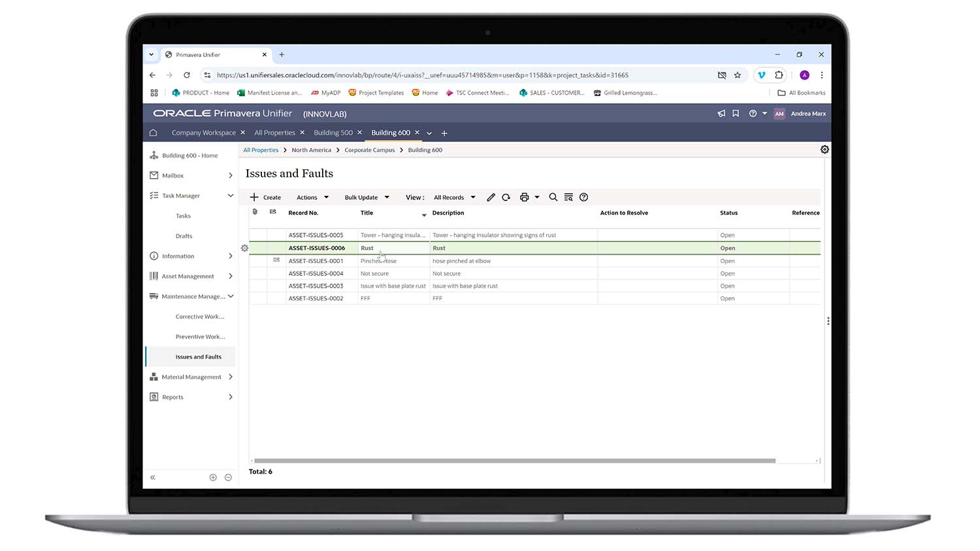Click the edit pencil icon in toolbar
The width and height of the screenshot is (980, 551).
[491, 197]
